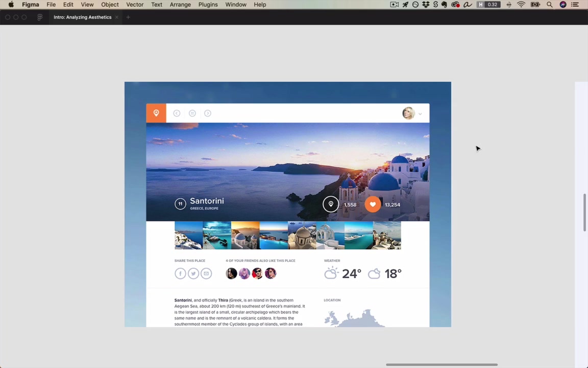Click the third friend avatar with sunglasses

pos(257,273)
